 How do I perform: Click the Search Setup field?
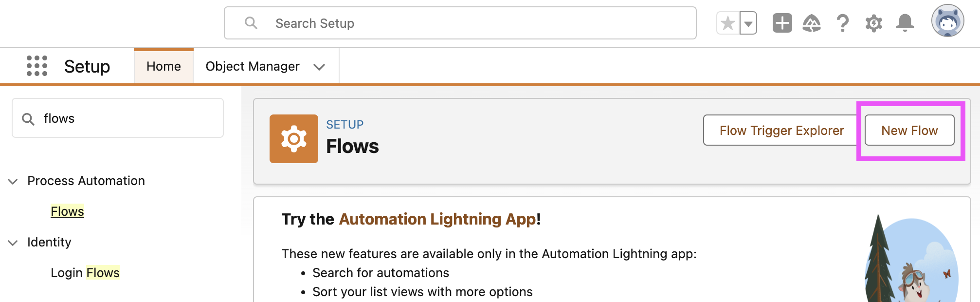click(x=460, y=23)
